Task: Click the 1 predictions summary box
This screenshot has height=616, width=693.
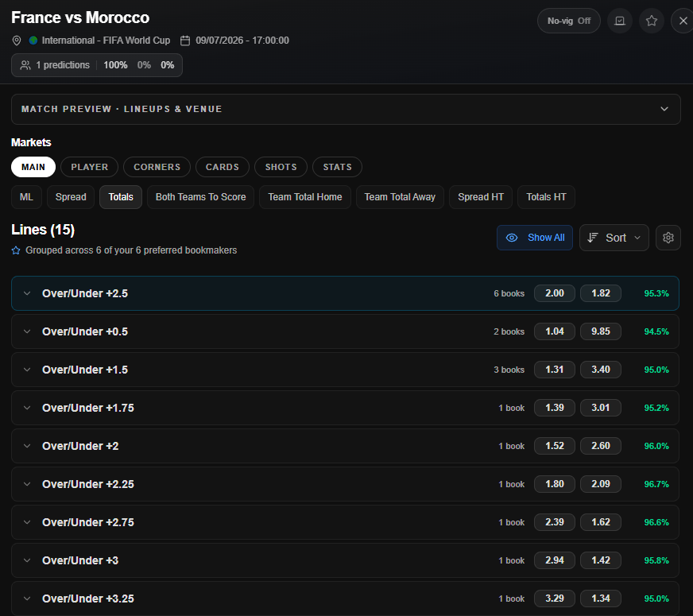Action: coord(97,65)
